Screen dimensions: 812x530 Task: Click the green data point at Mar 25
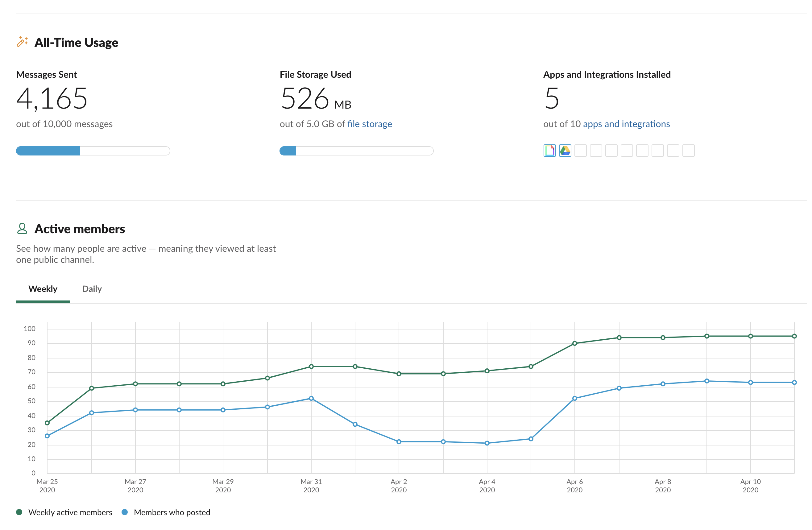point(47,423)
